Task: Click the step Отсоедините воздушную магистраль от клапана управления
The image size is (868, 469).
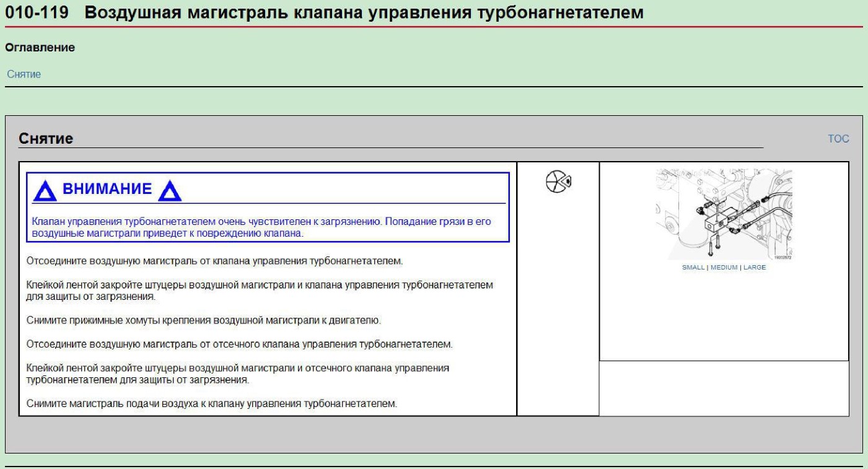Action: tap(214, 261)
